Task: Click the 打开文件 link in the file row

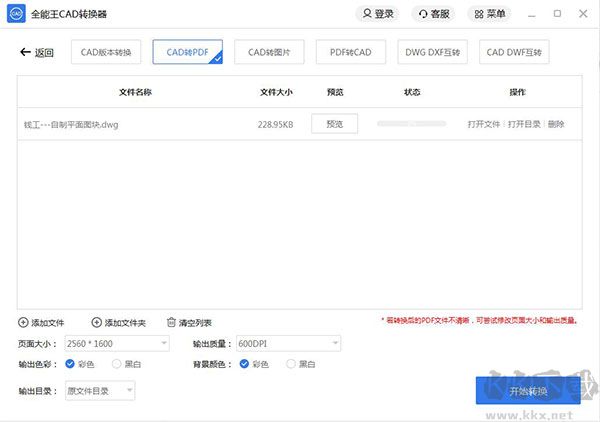Action: tap(484, 124)
